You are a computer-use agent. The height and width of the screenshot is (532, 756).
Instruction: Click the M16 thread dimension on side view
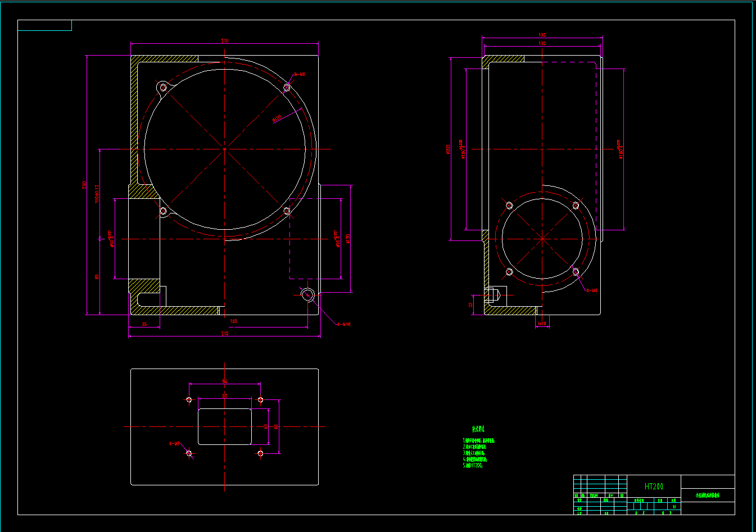pyautogui.click(x=542, y=324)
